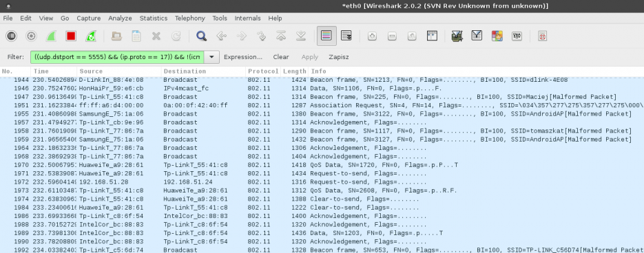Stop the running capture (red square)
644x253 pixels.
(71, 36)
